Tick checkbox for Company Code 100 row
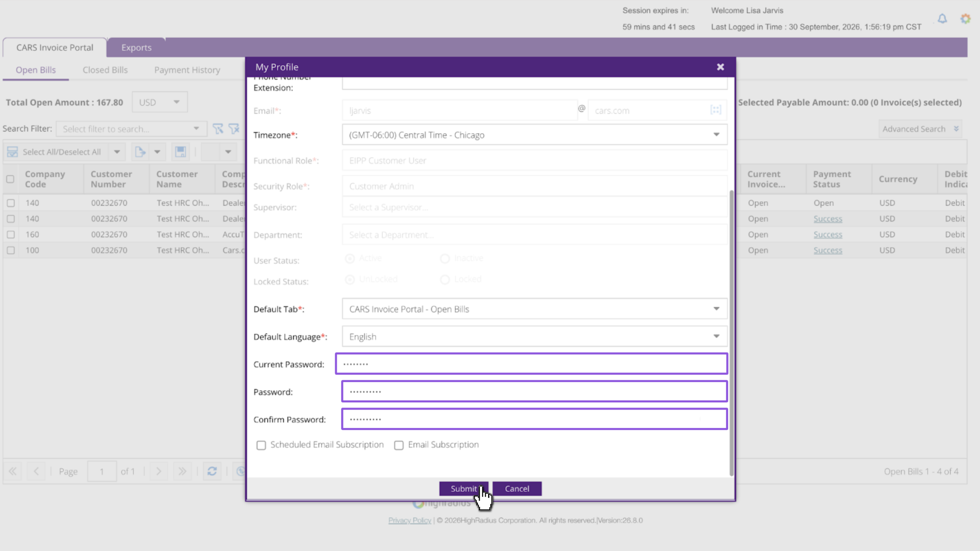 click(11, 250)
